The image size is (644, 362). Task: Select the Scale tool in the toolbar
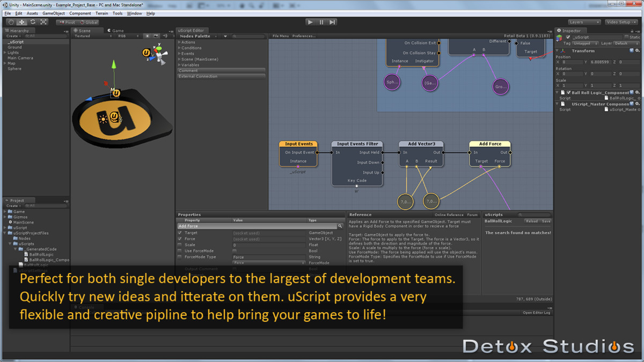pyautogui.click(x=43, y=22)
